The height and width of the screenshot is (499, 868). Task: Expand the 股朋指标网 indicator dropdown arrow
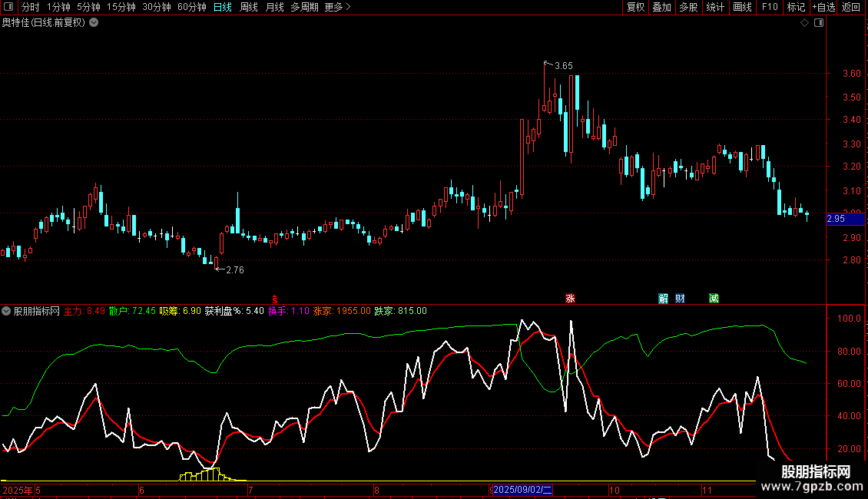(x=7, y=311)
